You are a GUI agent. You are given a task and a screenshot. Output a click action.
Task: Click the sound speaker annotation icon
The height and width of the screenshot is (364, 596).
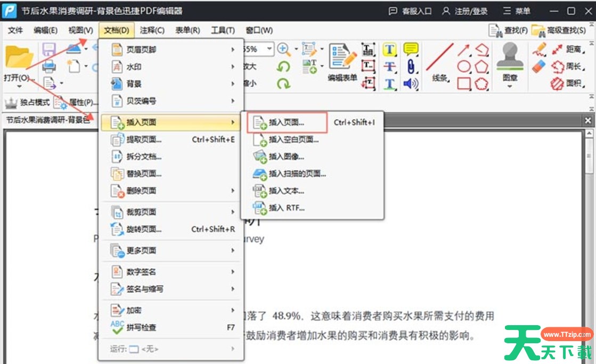point(411,84)
